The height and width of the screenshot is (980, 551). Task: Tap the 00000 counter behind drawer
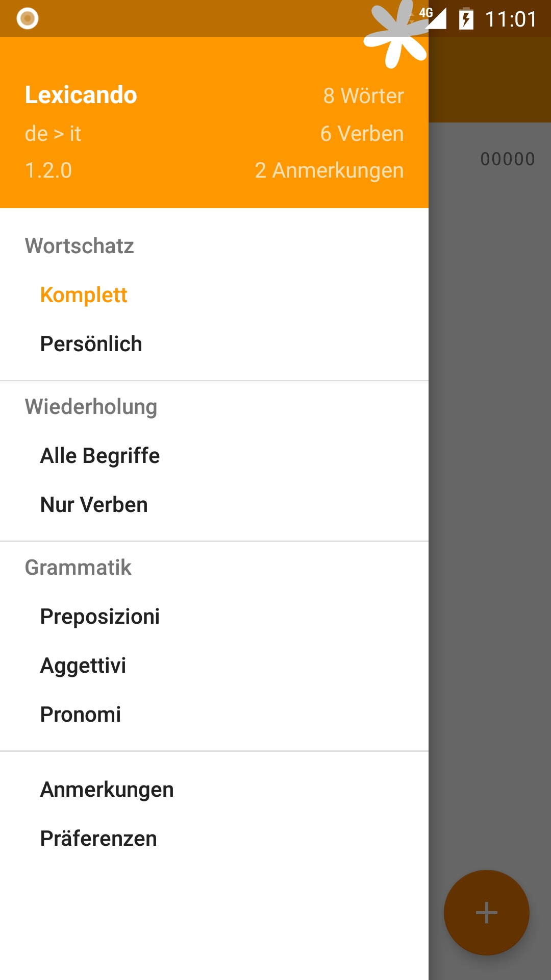pyautogui.click(x=507, y=159)
